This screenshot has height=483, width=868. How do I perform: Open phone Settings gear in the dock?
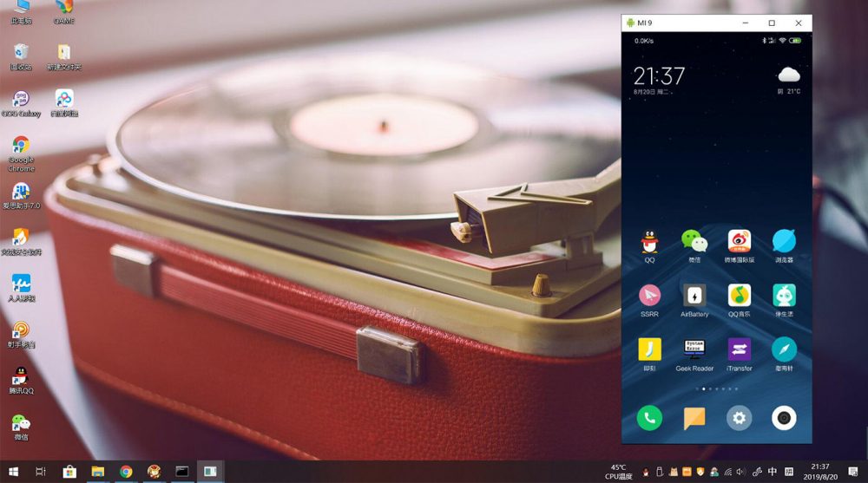click(x=739, y=418)
